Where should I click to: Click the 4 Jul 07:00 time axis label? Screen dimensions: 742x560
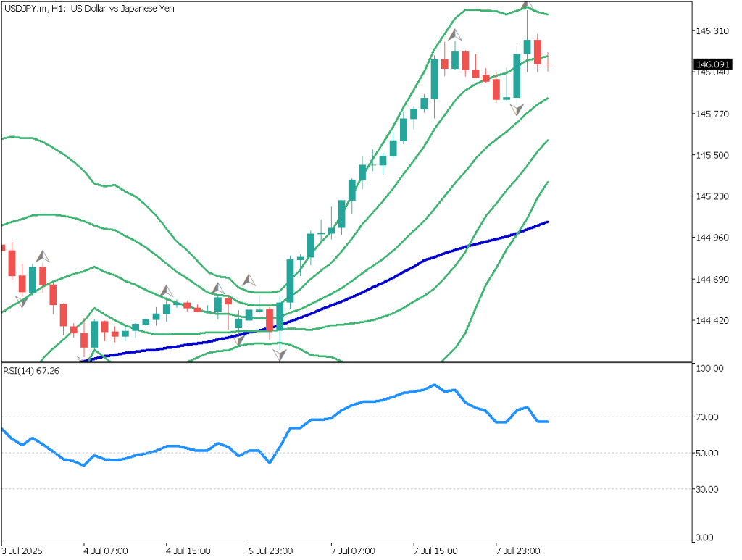[x=106, y=551]
